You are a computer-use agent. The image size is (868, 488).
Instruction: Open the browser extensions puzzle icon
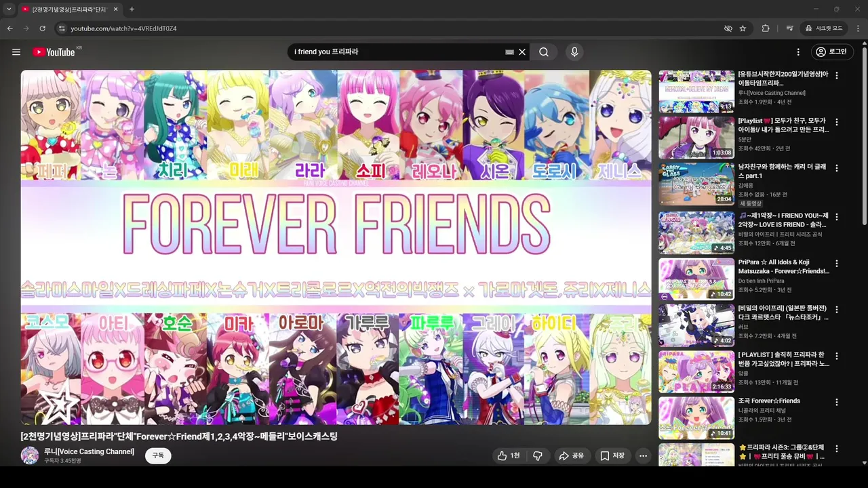point(766,28)
